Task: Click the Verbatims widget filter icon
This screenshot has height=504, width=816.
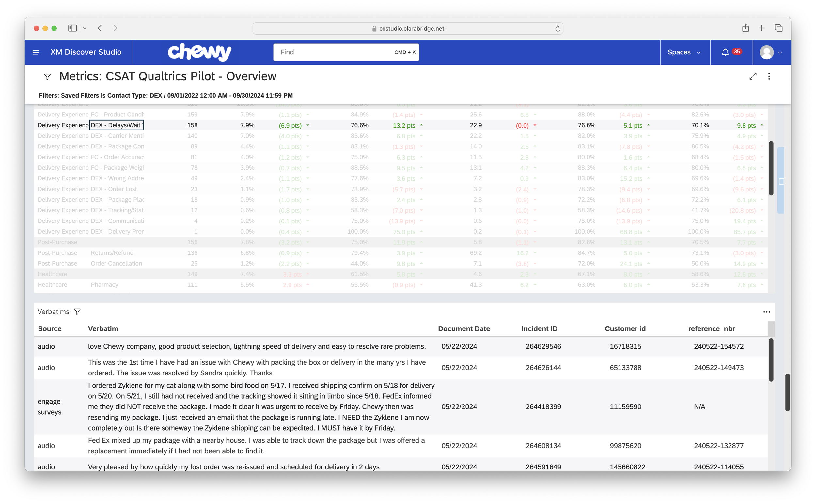Action: click(77, 312)
